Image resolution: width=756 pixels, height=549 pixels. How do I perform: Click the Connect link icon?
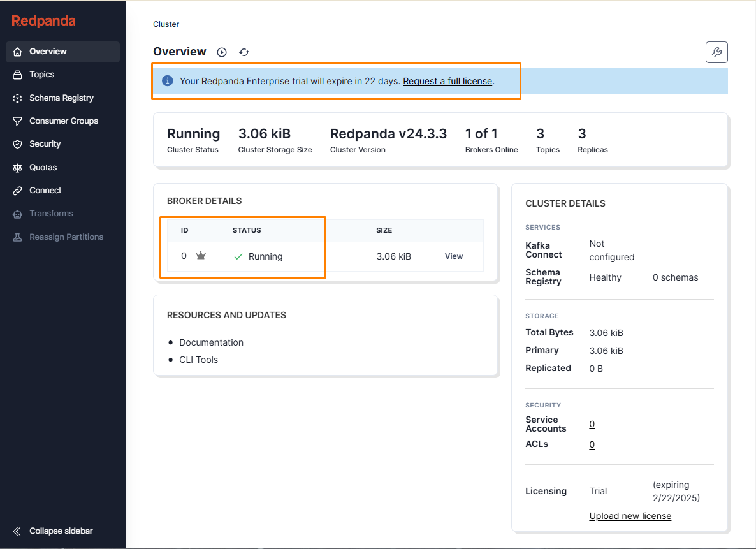(17, 191)
